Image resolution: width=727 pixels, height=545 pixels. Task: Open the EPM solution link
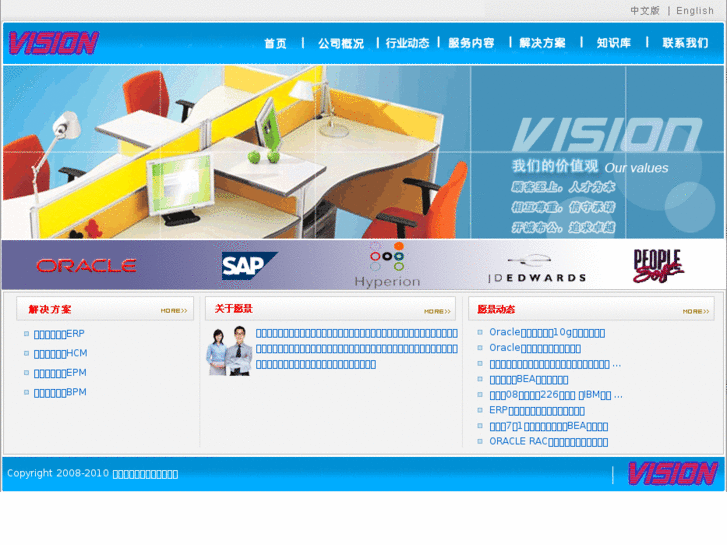point(60,373)
